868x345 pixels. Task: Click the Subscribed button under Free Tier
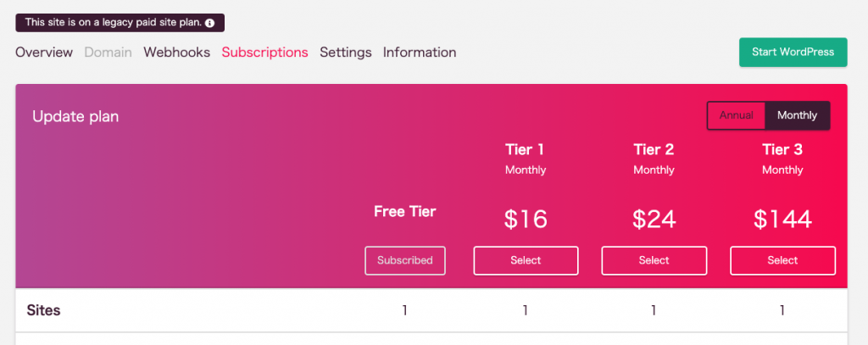click(404, 260)
